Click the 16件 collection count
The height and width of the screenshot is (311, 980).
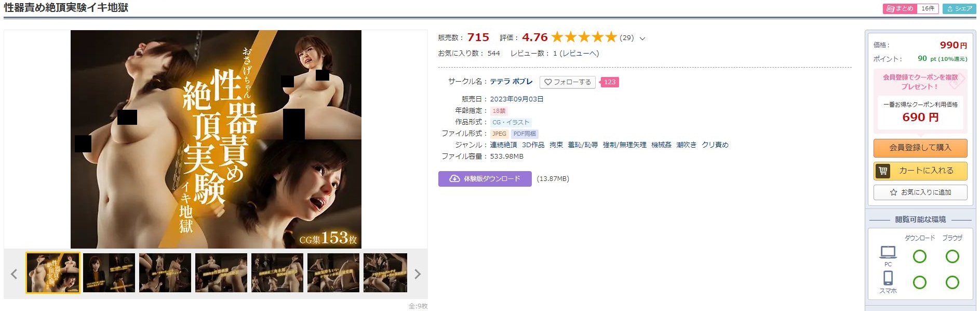click(928, 8)
